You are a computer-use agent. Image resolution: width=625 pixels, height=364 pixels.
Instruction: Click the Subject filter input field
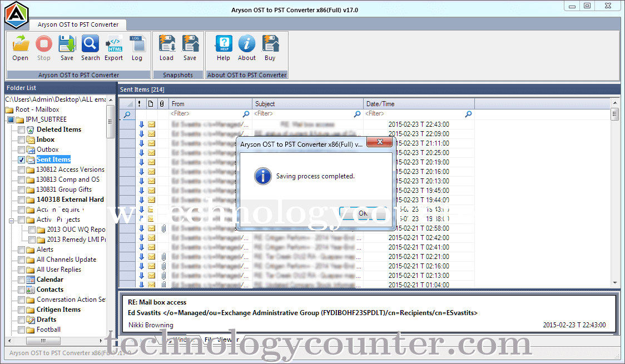[x=303, y=114]
